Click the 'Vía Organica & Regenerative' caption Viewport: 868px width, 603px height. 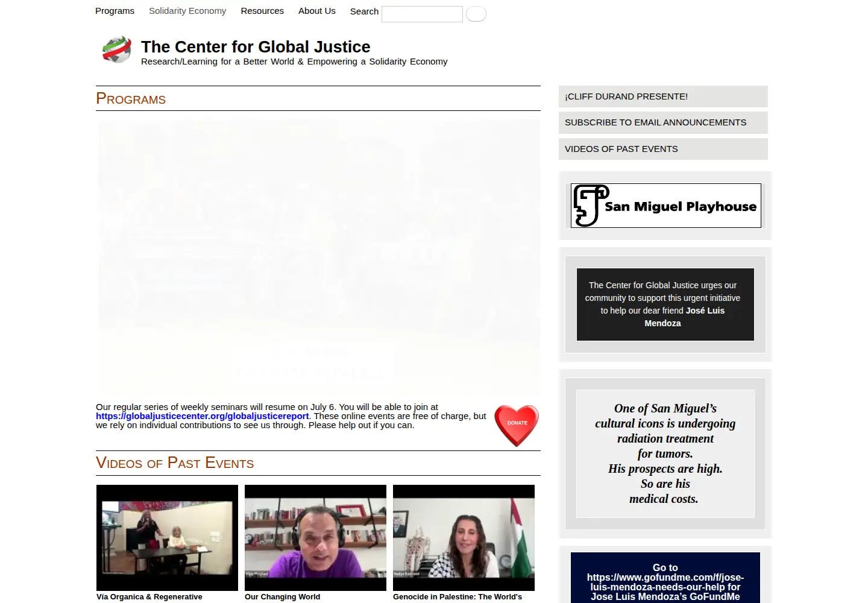pyautogui.click(x=149, y=597)
